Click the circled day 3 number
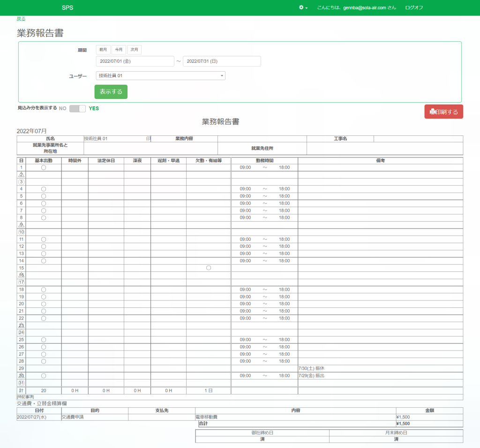 (x=21, y=182)
